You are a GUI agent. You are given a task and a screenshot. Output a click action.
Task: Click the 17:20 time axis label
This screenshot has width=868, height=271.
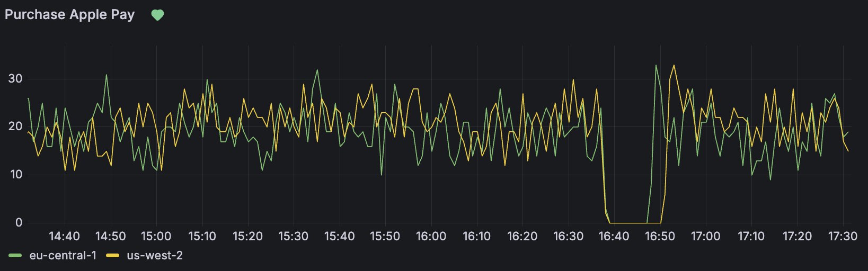tap(796, 236)
